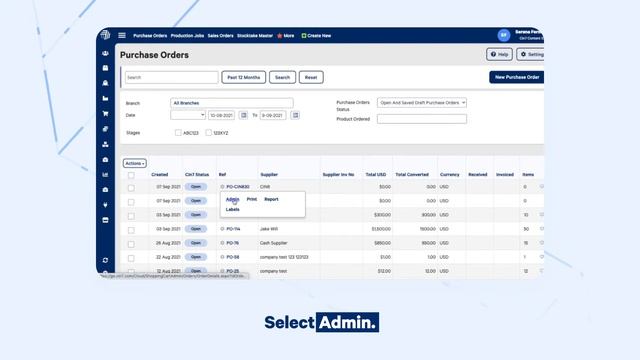
Task: Click the New Purchase Order button
Action: [x=517, y=77]
